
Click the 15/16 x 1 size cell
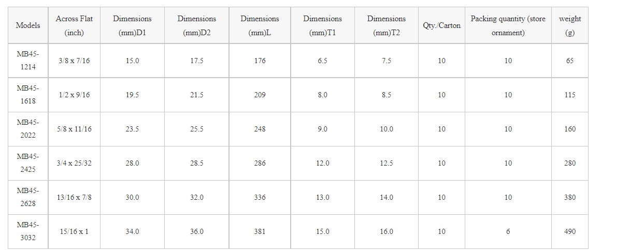click(x=74, y=231)
